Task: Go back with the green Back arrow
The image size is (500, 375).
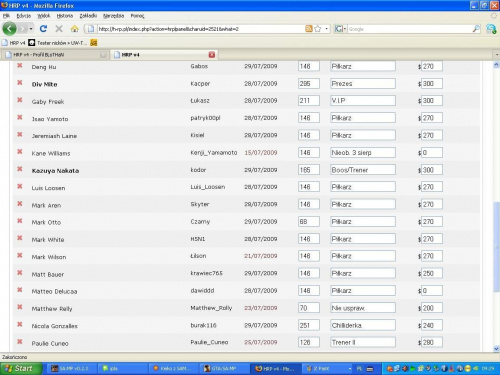Action: [x=9, y=29]
